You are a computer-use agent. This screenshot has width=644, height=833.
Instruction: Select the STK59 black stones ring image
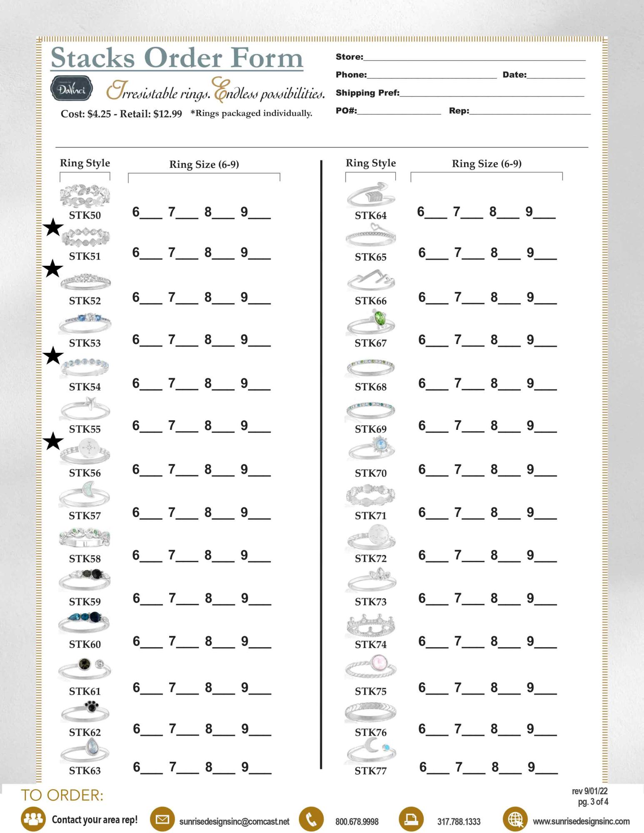coord(85,579)
